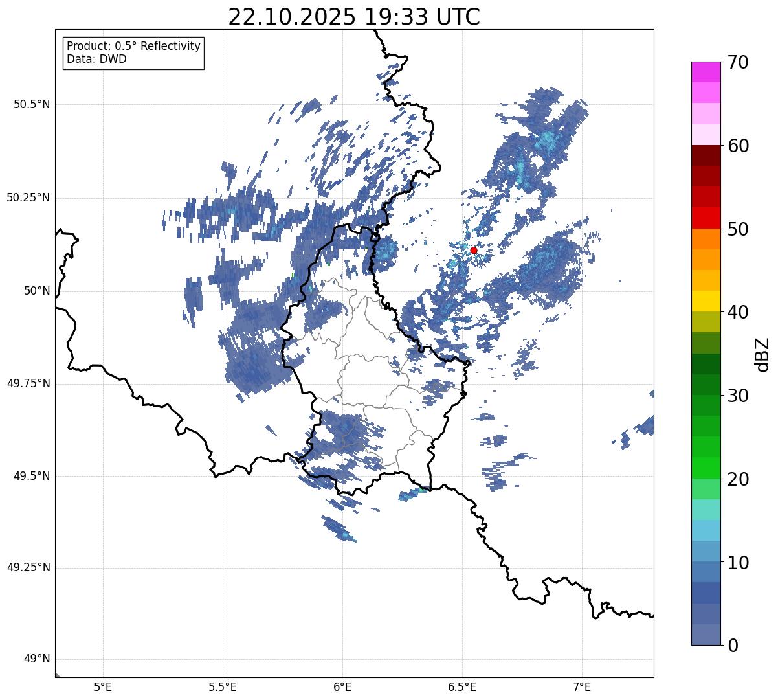Click the bright green swatch just above 20 dBZ

point(706,468)
